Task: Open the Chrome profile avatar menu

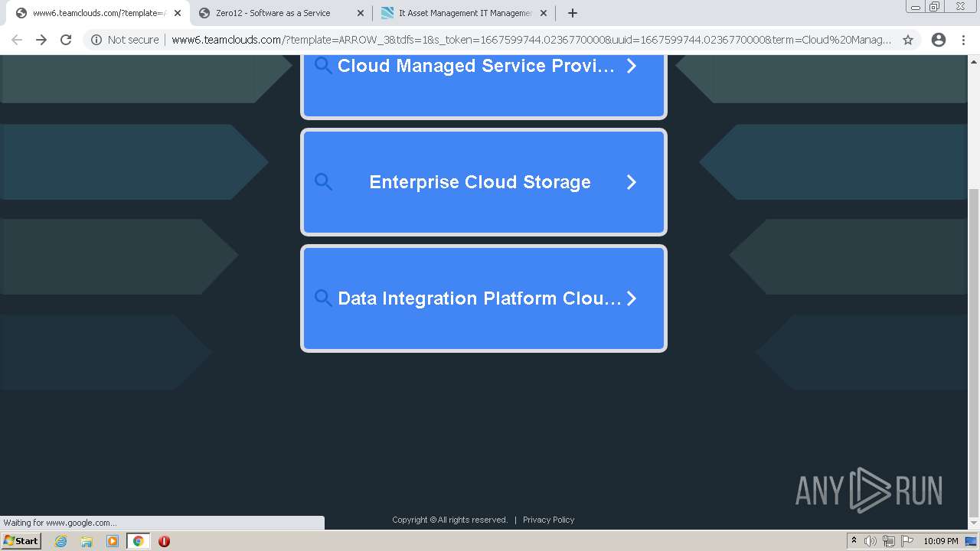Action: [x=938, y=40]
